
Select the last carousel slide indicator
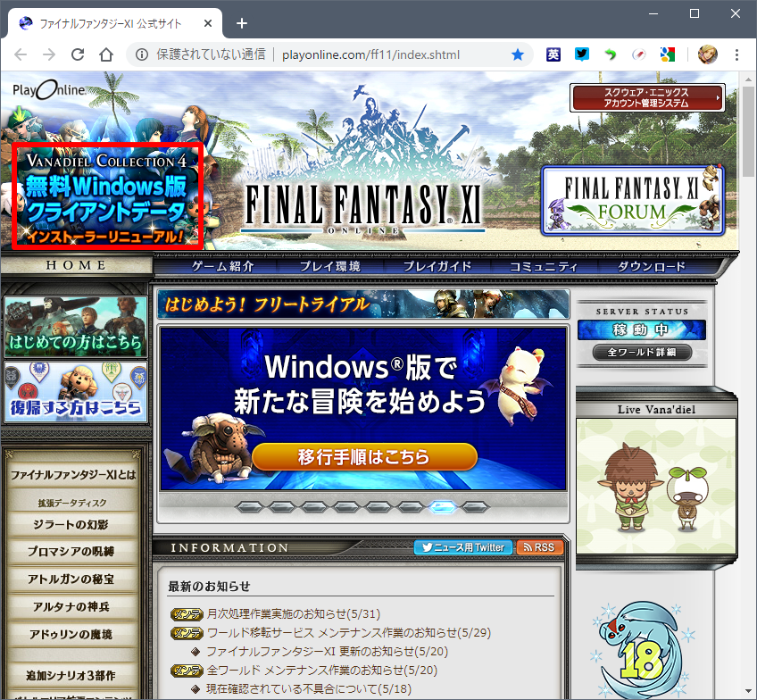[x=475, y=506]
